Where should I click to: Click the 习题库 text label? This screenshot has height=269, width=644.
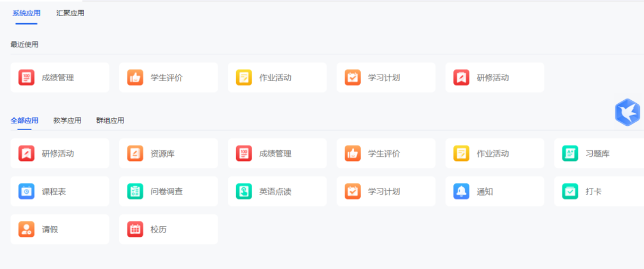597,154
